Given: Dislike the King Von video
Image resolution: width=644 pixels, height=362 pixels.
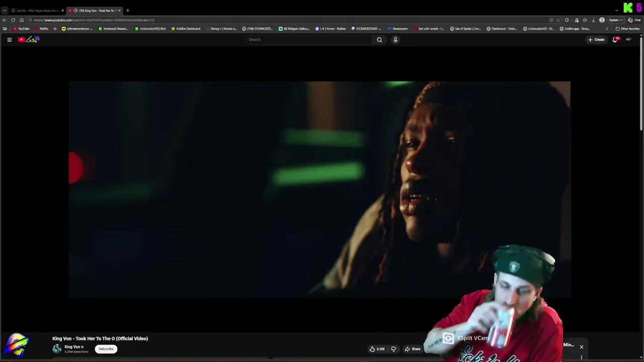Looking at the screenshot, I should pos(393,349).
